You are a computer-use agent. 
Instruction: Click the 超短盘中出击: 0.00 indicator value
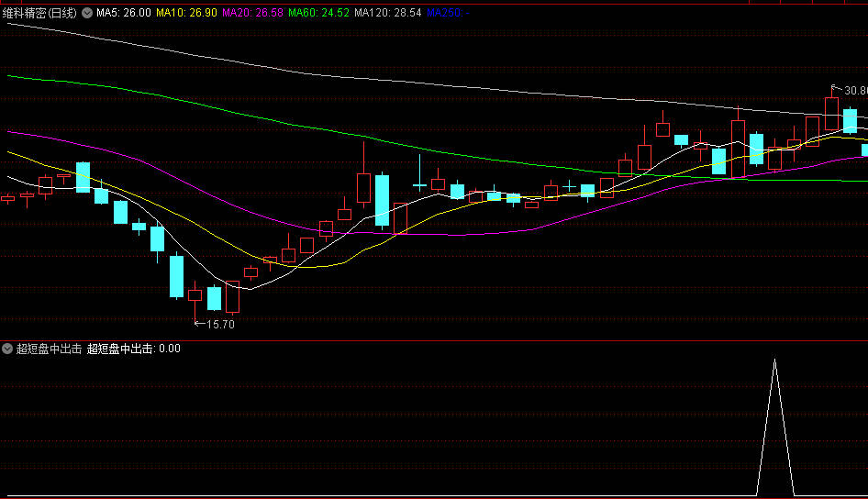coord(133,349)
